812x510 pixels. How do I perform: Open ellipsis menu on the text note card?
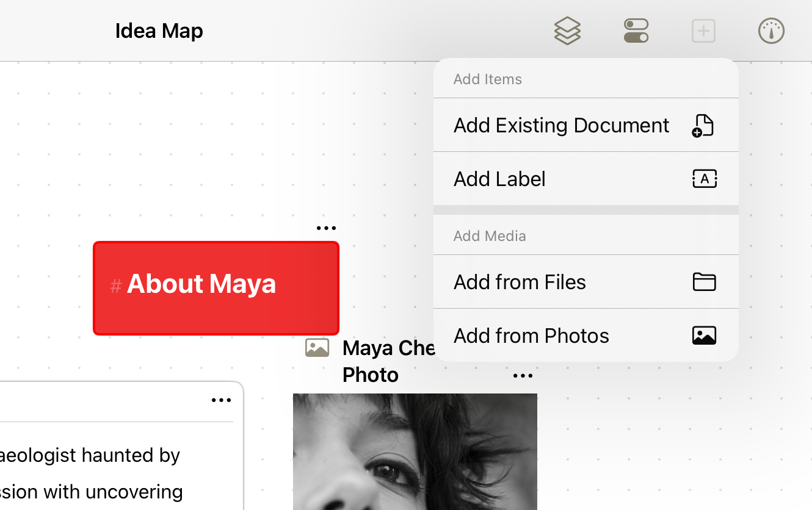(x=221, y=401)
